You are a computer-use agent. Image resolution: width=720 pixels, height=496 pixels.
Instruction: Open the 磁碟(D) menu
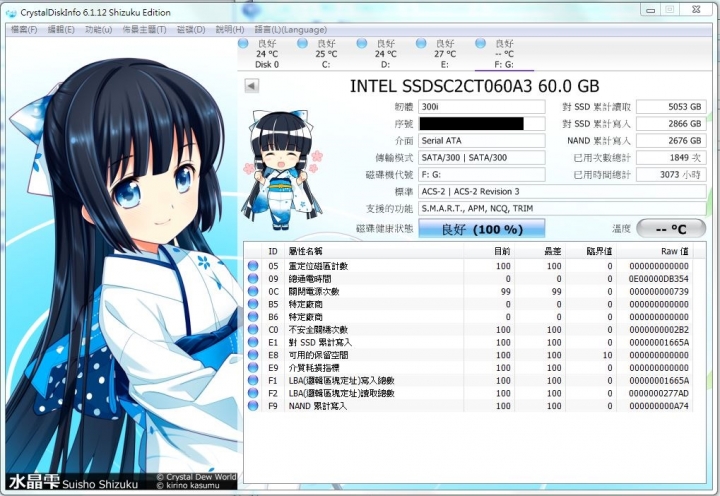(191, 30)
